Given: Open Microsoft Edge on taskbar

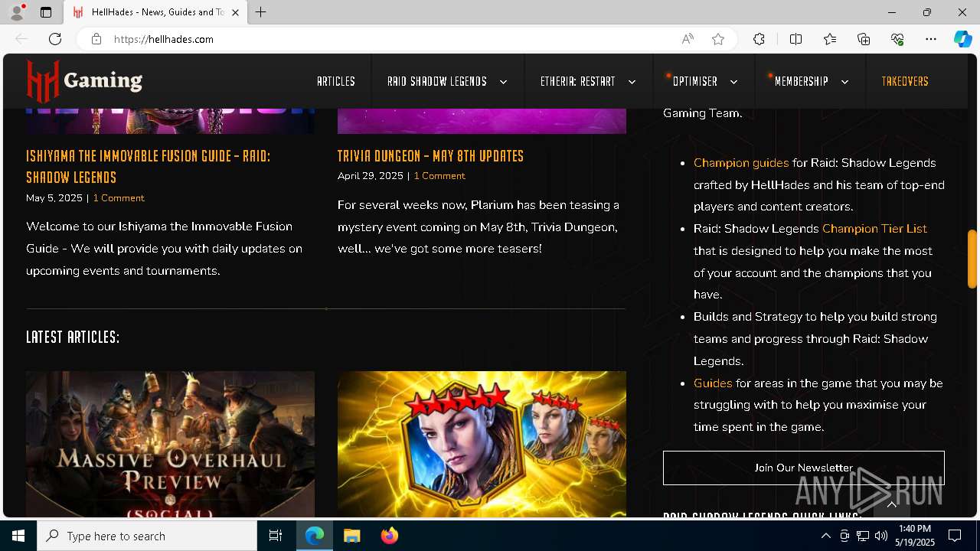Looking at the screenshot, I should [x=315, y=536].
